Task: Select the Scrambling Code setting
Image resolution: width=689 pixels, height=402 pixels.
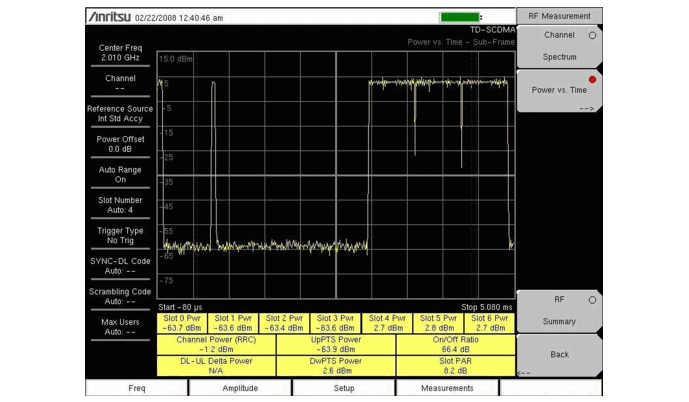Action: 120,297
